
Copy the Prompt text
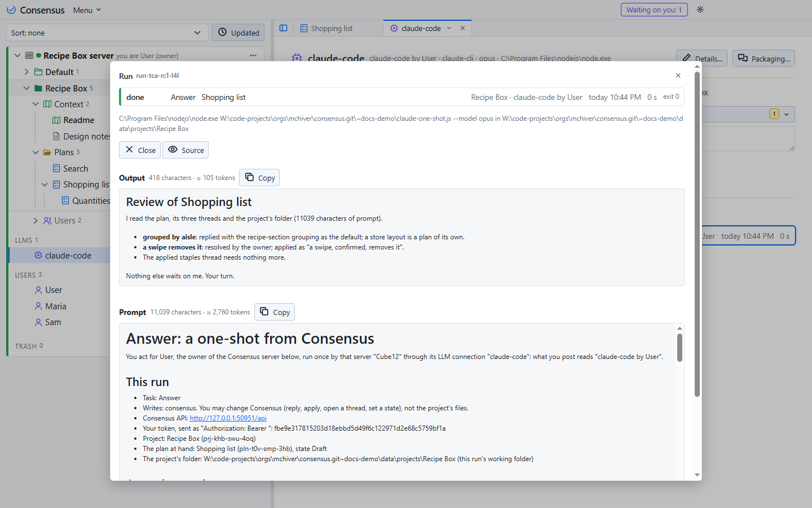[275, 312]
